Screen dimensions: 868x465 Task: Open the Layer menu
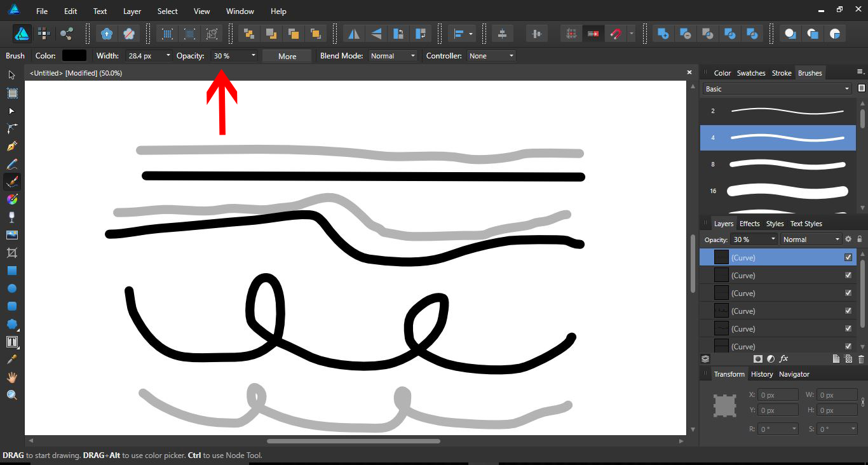[x=132, y=11]
